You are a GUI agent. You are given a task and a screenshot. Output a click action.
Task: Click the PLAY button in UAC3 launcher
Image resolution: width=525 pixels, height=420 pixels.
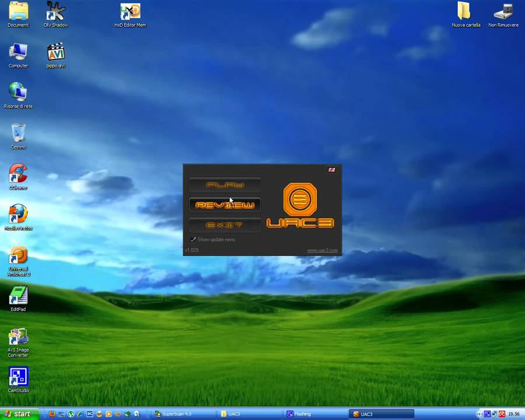pos(225,185)
